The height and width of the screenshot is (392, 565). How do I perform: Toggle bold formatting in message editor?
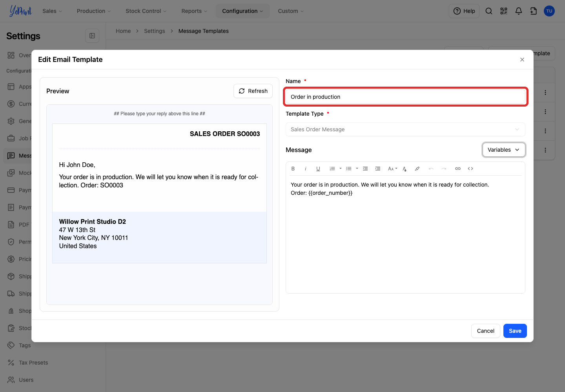(x=293, y=169)
